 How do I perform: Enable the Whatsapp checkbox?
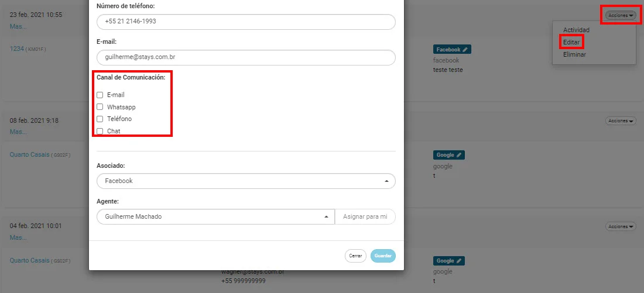100,106
